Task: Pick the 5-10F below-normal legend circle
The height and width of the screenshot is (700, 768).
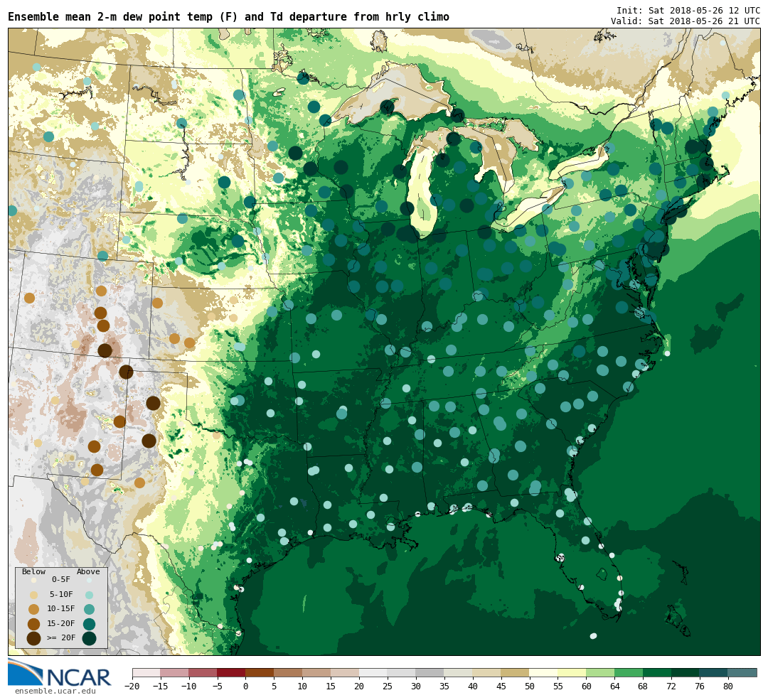Action: 33,595
